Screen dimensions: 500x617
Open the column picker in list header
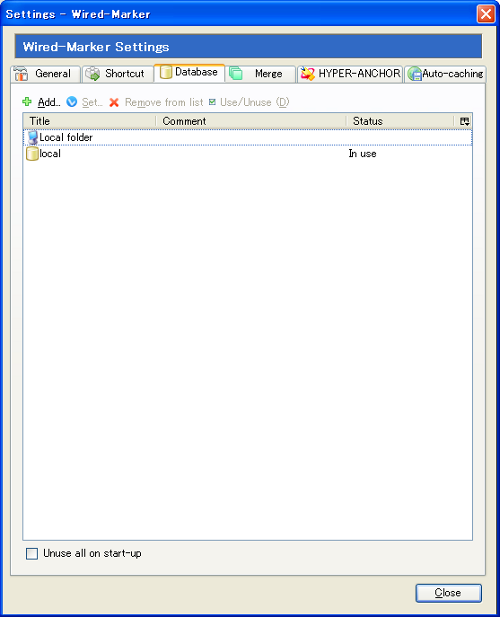(465, 121)
